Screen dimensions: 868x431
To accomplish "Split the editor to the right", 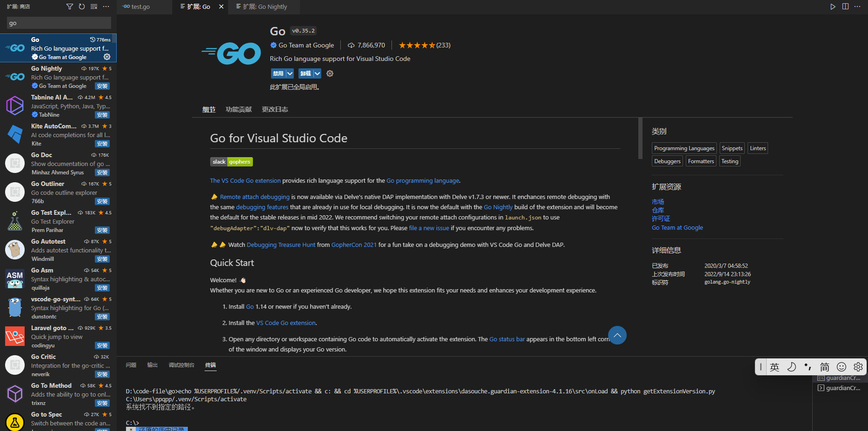I will tap(845, 7).
